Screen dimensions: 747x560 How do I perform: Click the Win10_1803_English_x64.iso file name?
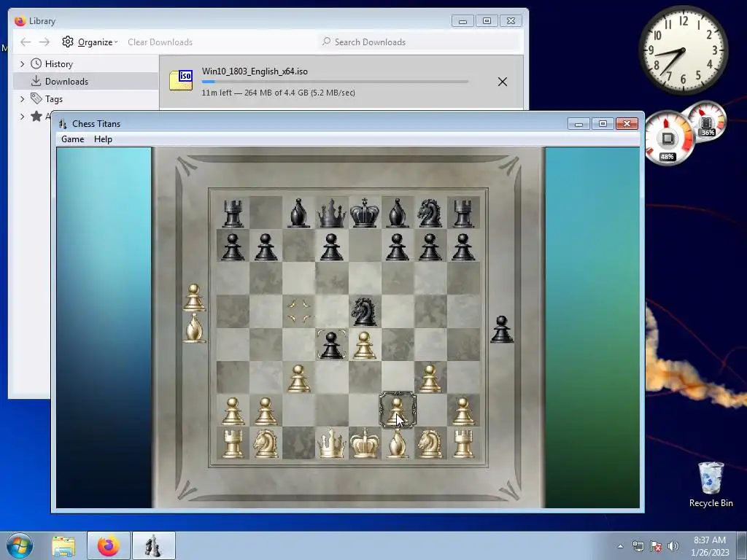point(255,71)
